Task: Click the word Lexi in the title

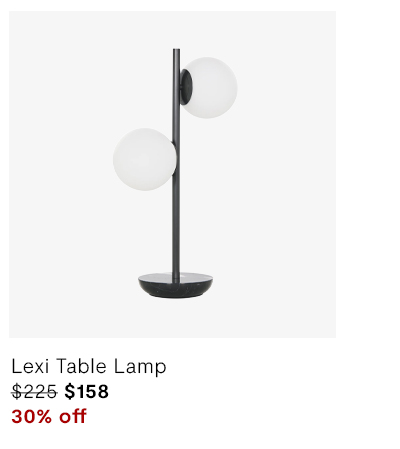Action: click(x=30, y=366)
